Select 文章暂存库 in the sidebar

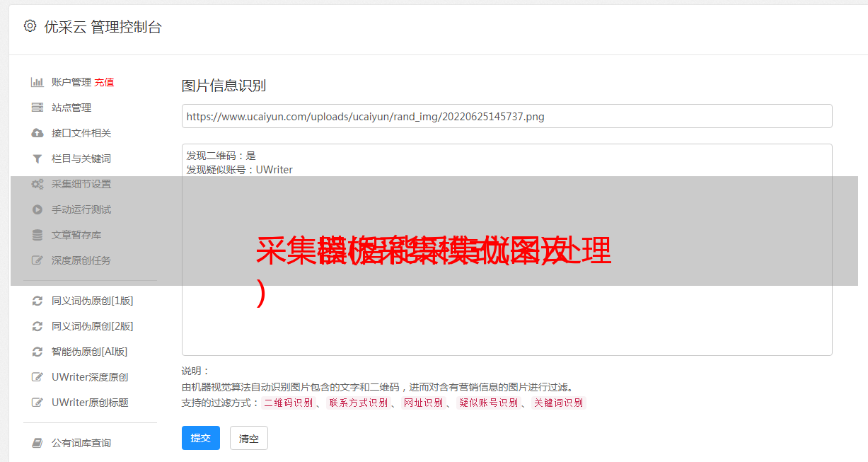76,235
